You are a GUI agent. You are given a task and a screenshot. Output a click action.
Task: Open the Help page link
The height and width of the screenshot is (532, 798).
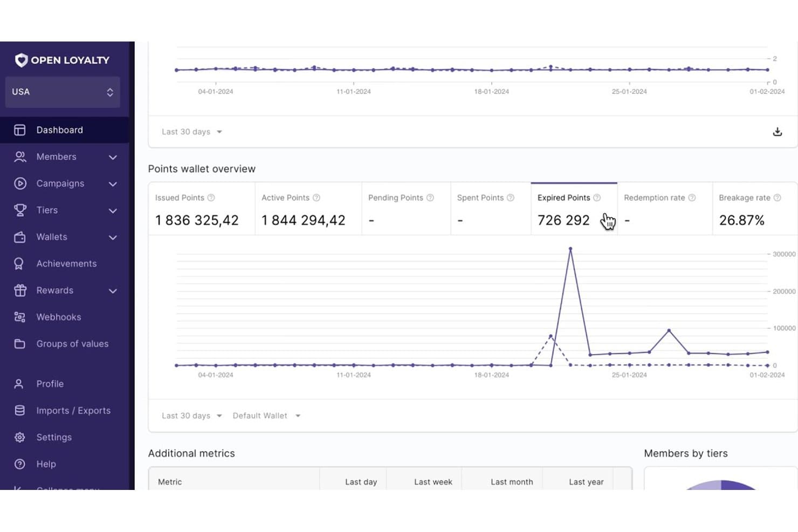(46, 464)
